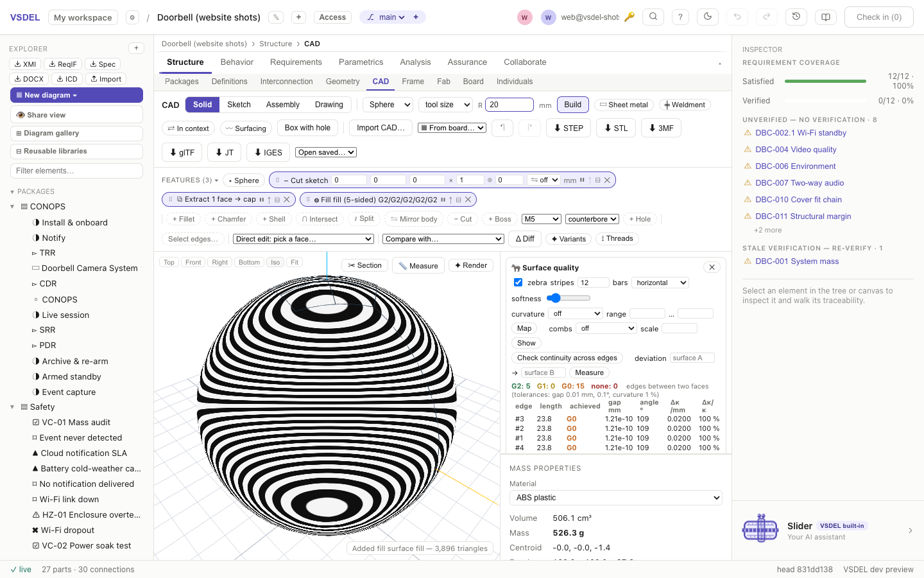The width and height of the screenshot is (924, 578).
Task: Switch CAD mode to Assembly
Action: point(283,105)
